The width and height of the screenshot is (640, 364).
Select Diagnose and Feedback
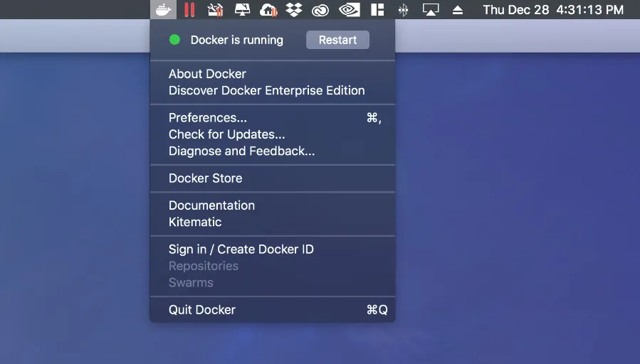[x=241, y=151]
